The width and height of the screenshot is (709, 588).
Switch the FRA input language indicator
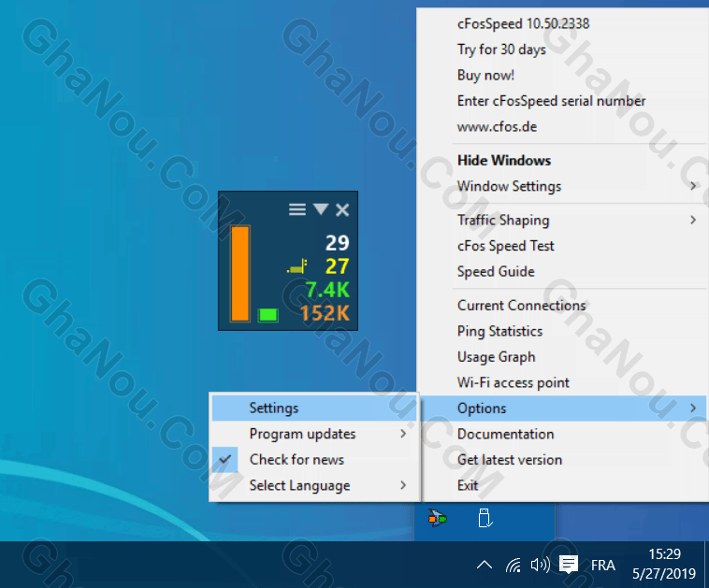coord(602,565)
